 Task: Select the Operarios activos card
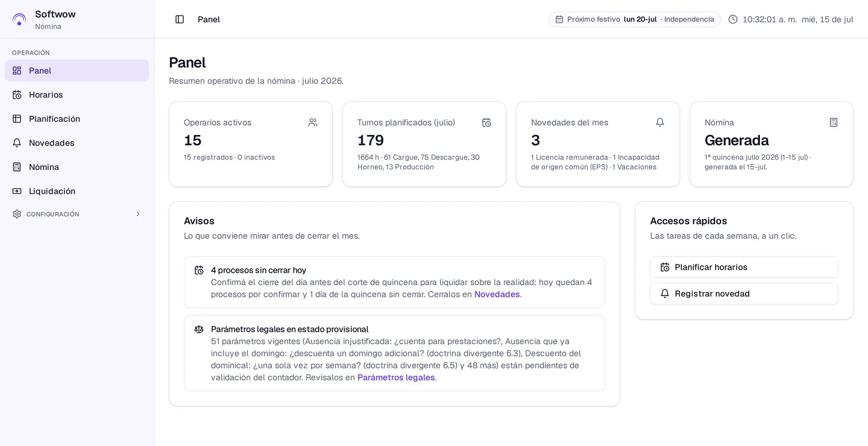251,144
